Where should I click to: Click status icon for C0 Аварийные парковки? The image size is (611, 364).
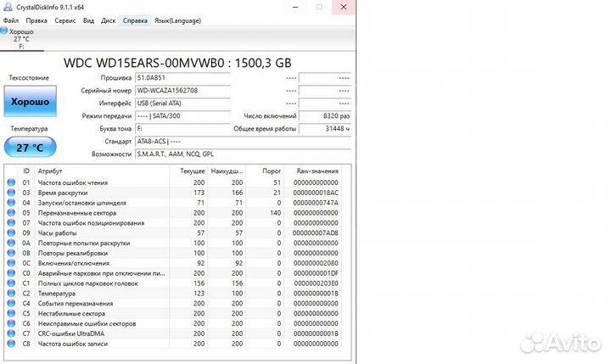pos(11,273)
